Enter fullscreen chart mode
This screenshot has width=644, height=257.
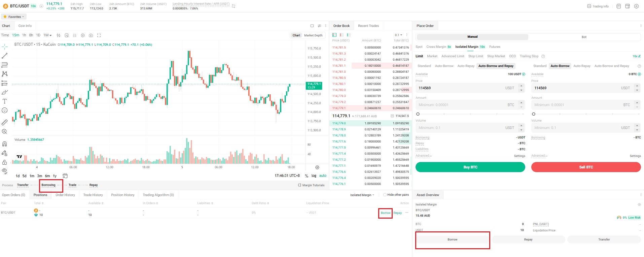[99, 35]
